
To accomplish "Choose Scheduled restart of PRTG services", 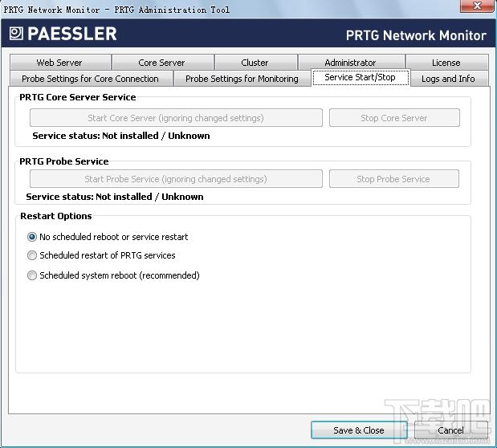I will point(32,255).
